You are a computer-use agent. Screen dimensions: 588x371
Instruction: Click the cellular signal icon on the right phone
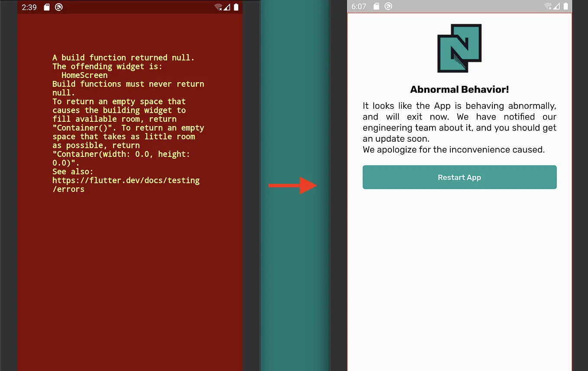click(556, 7)
